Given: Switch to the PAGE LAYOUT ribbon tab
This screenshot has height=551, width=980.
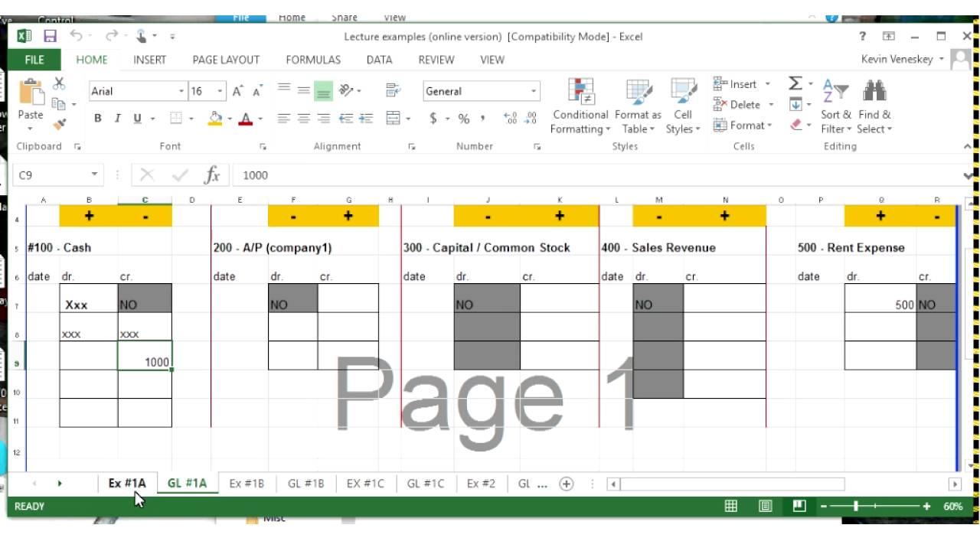Looking at the screenshot, I should point(226,60).
